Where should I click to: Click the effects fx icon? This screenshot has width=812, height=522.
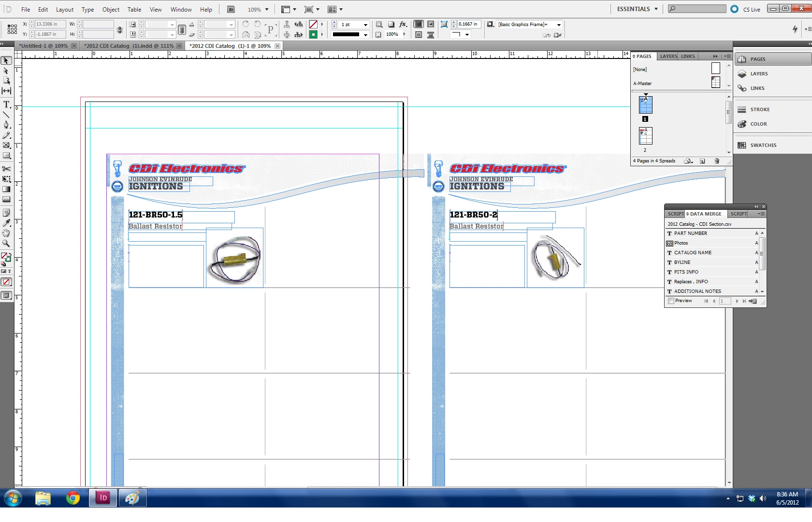click(403, 24)
